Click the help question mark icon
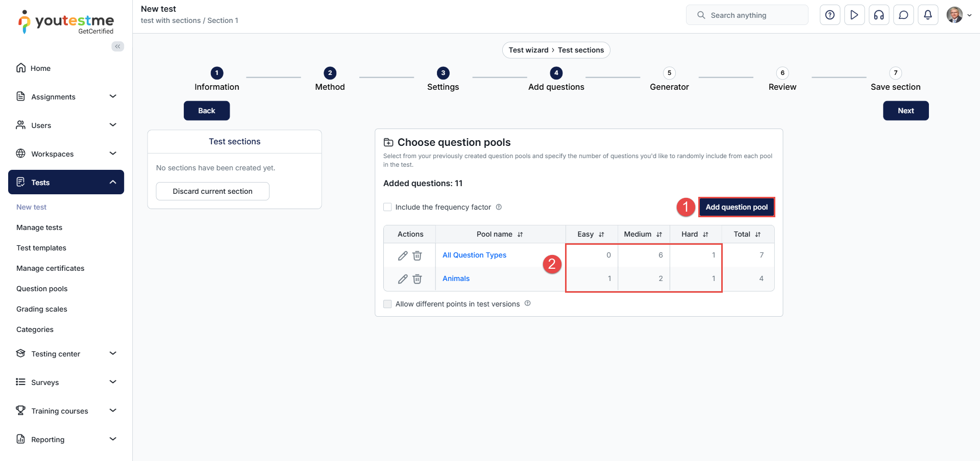Screen dimensions: 980x461 [x=829, y=15]
